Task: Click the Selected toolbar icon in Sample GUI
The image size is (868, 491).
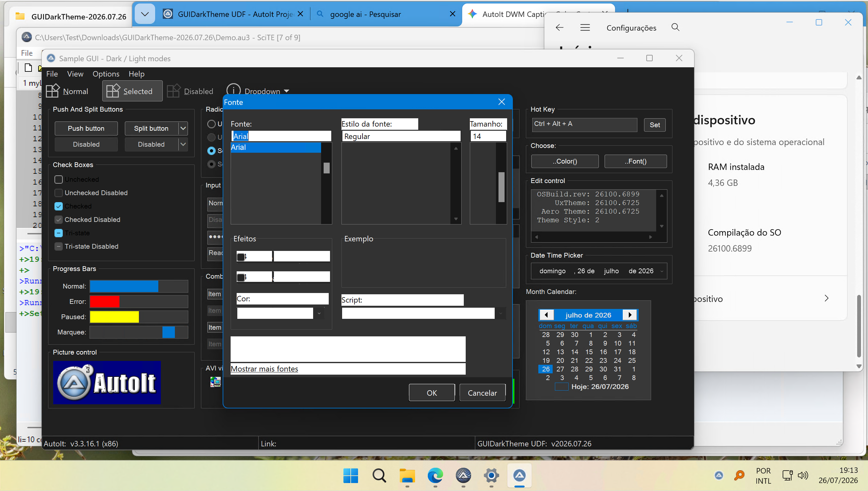Action: pos(113,91)
